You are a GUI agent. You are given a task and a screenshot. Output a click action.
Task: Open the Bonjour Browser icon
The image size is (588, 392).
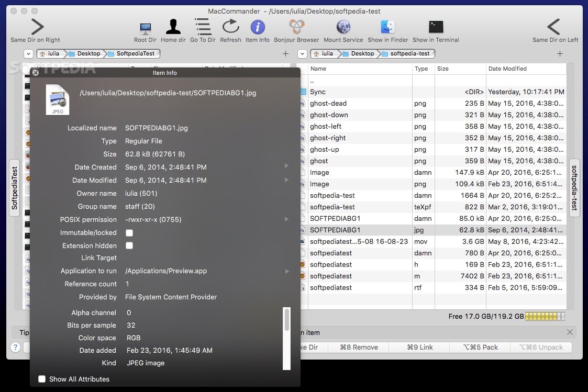pyautogui.click(x=297, y=27)
